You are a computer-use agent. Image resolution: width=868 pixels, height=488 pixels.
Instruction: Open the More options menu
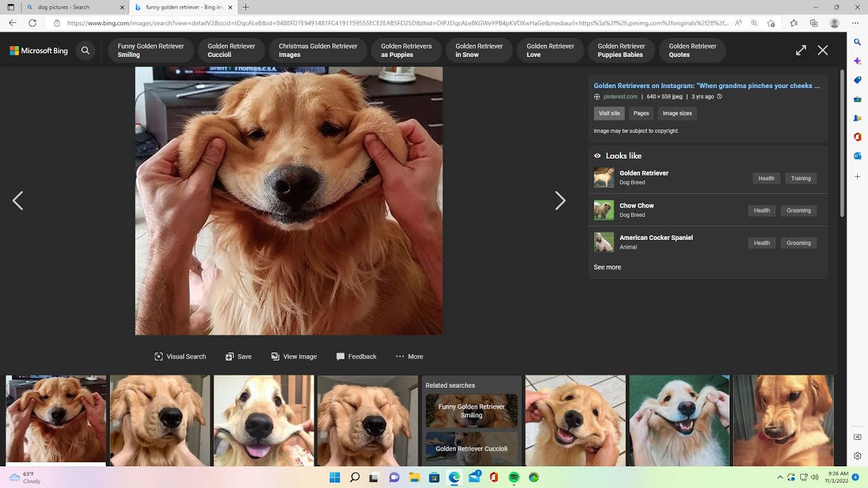(x=410, y=357)
